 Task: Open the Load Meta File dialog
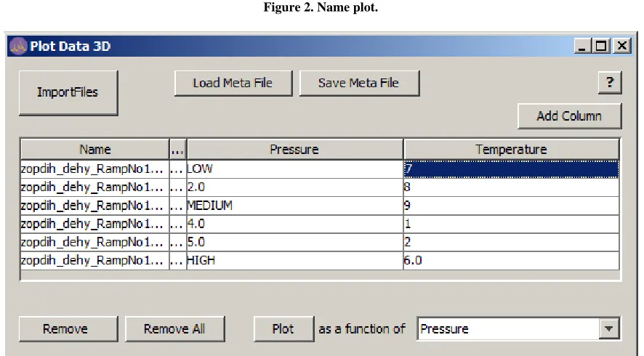point(233,84)
